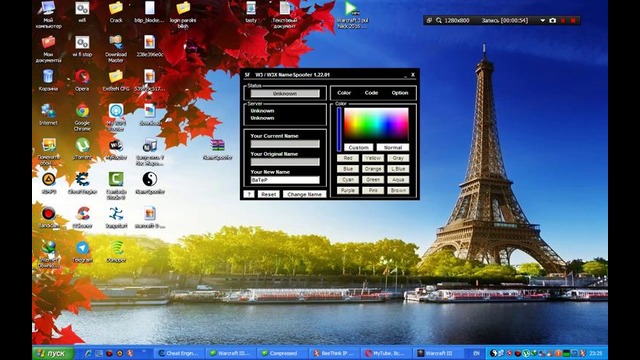This screenshot has width=640, height=360.
Task: Choose the Pink color preset
Action: tap(373, 190)
